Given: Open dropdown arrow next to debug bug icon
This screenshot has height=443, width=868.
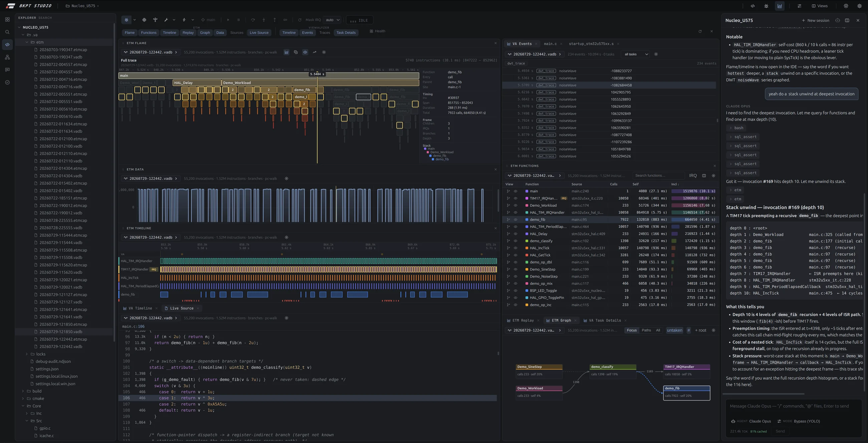Looking at the screenshot, I should coord(135,20).
